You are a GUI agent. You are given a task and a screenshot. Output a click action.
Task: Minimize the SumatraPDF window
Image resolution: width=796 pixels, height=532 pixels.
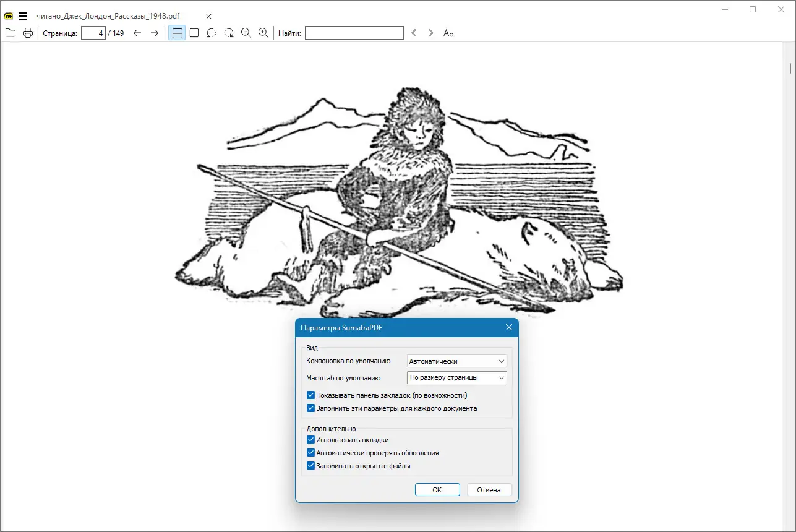[725, 9]
